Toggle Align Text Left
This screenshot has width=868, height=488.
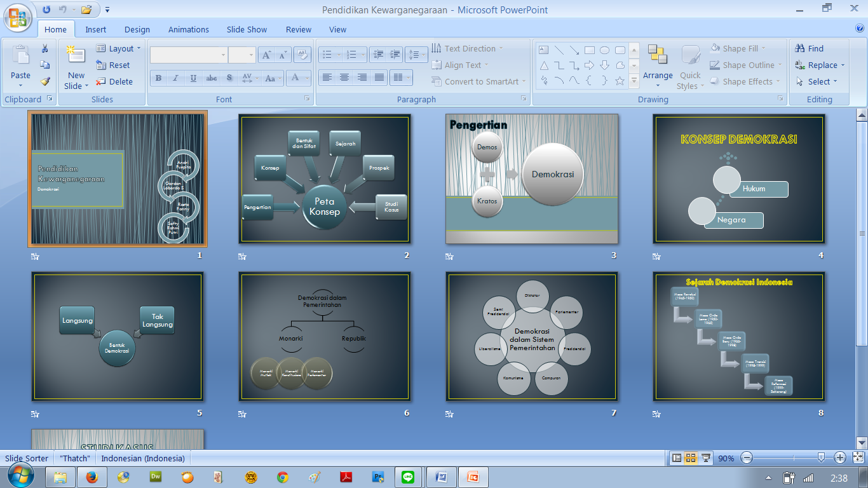pos(327,78)
